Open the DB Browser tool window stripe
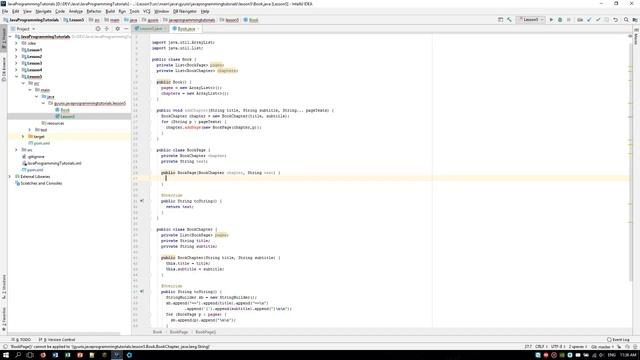Viewport: 640px width, 360px height. [4, 69]
